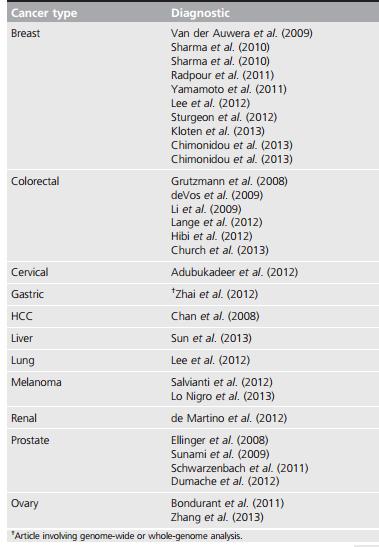
Task: Click the Sturgeon et al. (2012) citation
Action: point(224,117)
